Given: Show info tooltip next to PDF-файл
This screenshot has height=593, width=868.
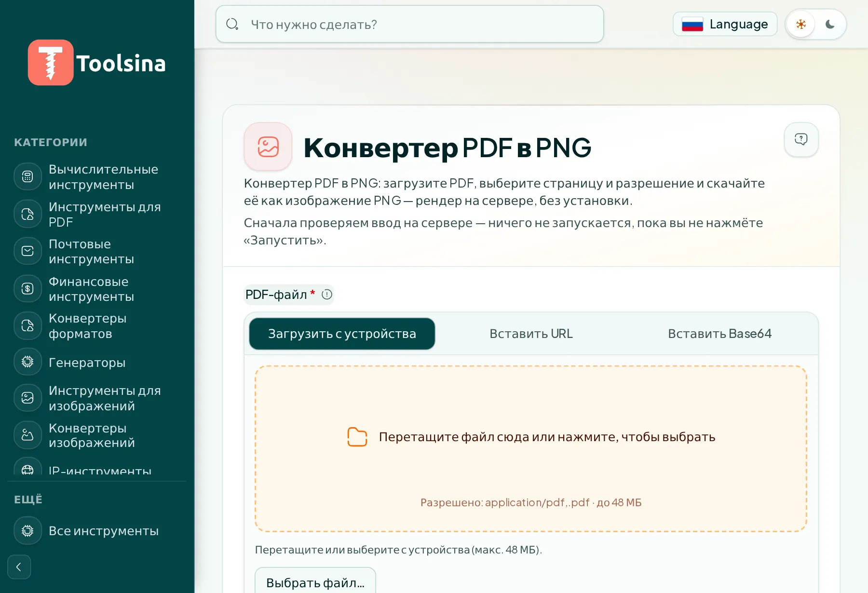Looking at the screenshot, I should 327,295.
